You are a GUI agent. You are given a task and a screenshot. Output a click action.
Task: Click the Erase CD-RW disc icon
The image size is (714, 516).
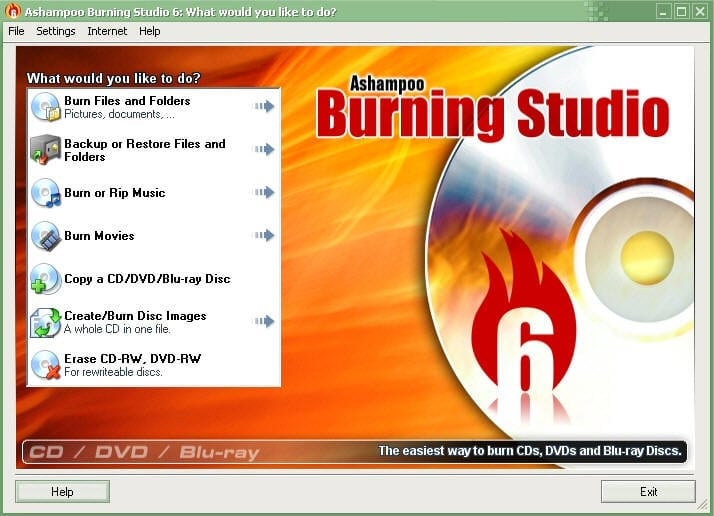click(x=46, y=365)
